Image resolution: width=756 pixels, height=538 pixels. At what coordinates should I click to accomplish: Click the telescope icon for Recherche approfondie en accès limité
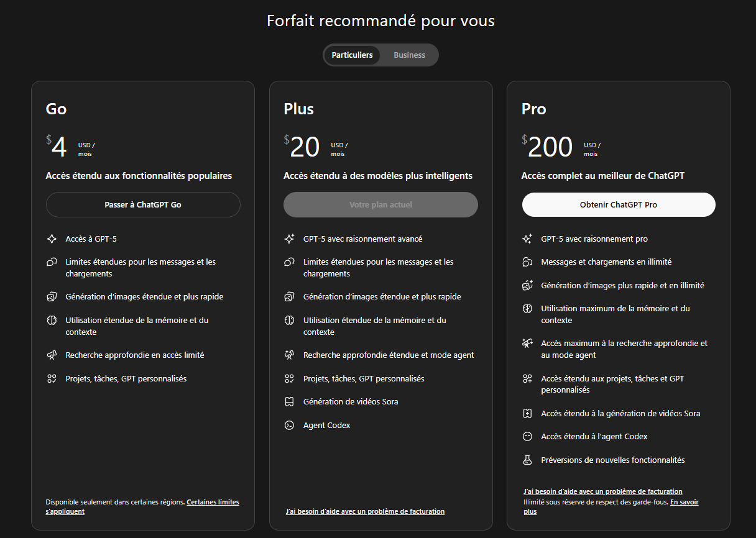click(52, 355)
